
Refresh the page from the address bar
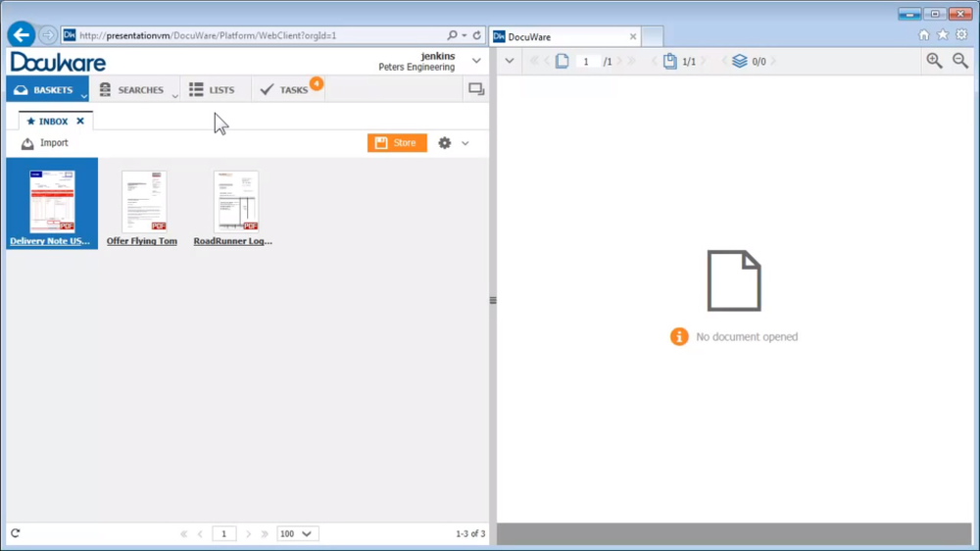477,35
